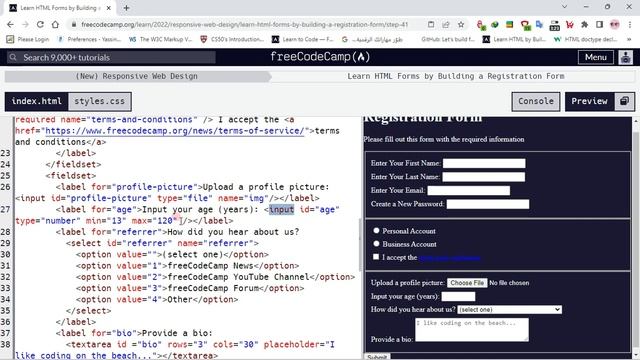This screenshot has width=640, height=360.
Task: Click the Provide a bio textarea
Action: (471, 330)
